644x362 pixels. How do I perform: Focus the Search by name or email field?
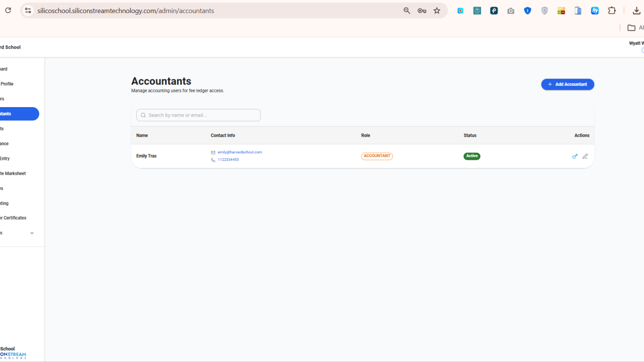click(198, 115)
